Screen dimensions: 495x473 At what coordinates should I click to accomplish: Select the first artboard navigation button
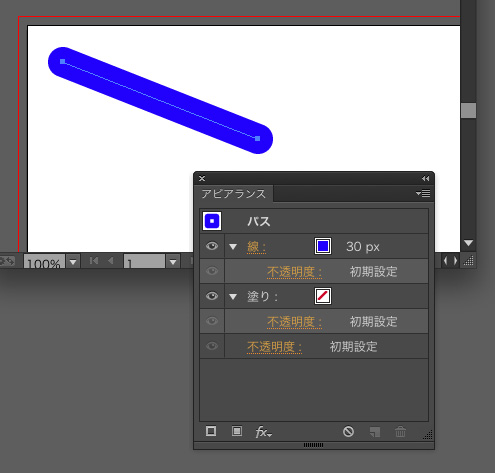[x=94, y=261]
